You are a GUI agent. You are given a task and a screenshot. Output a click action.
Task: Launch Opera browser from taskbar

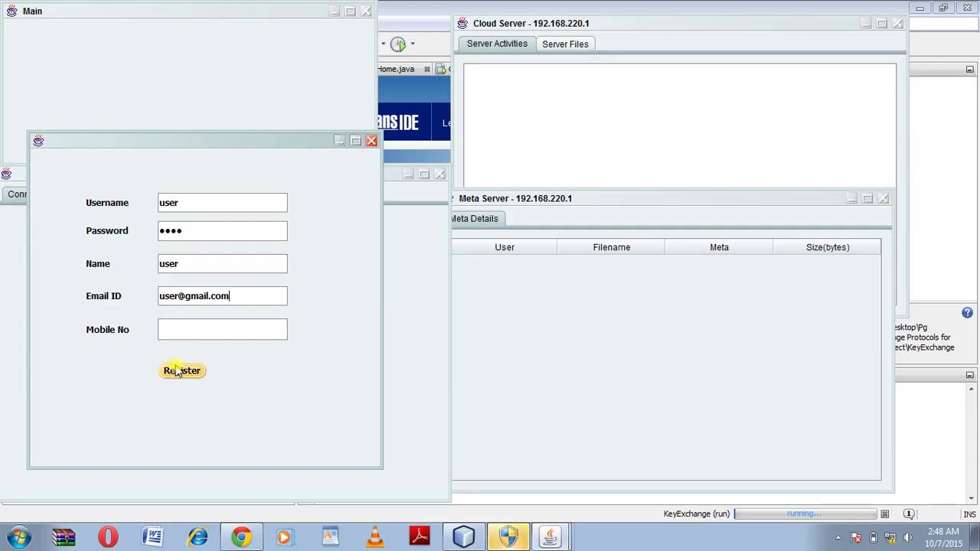108,537
